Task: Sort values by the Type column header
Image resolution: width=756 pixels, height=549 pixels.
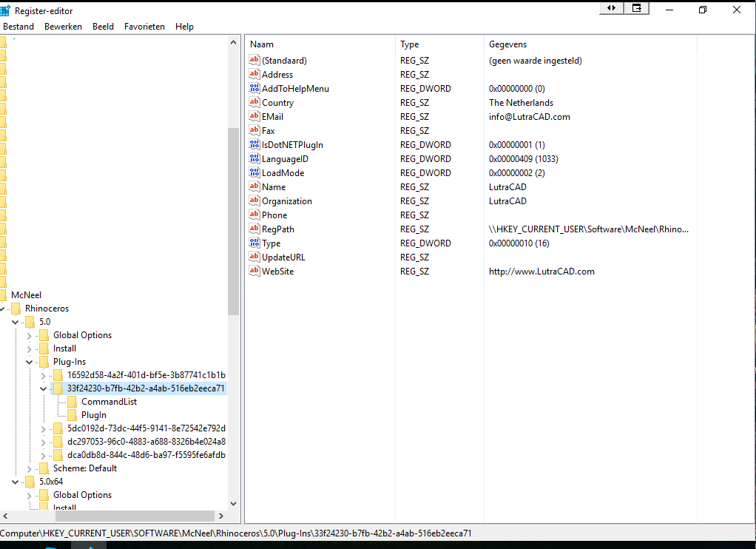Action: pos(439,44)
